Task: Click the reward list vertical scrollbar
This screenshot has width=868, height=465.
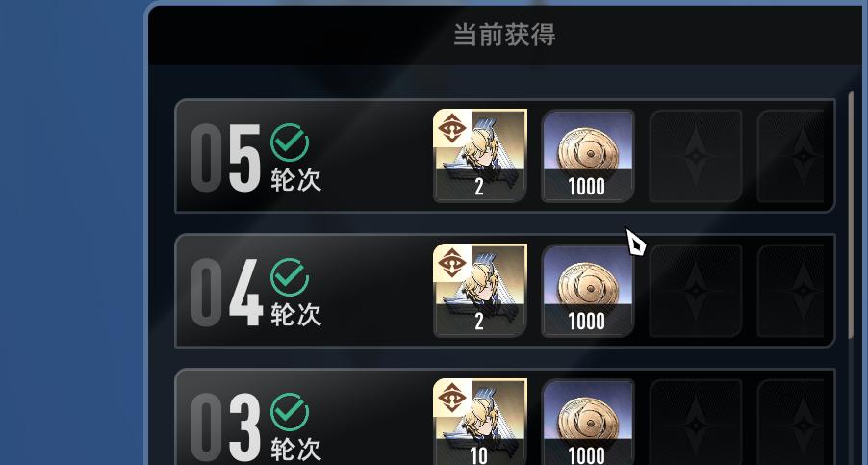Action: [x=852, y=215]
